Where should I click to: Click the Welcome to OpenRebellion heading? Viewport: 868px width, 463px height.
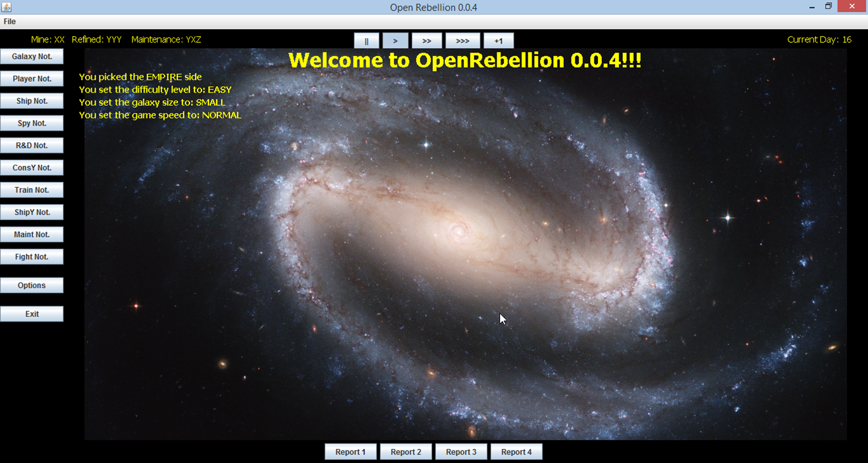pyautogui.click(x=465, y=60)
